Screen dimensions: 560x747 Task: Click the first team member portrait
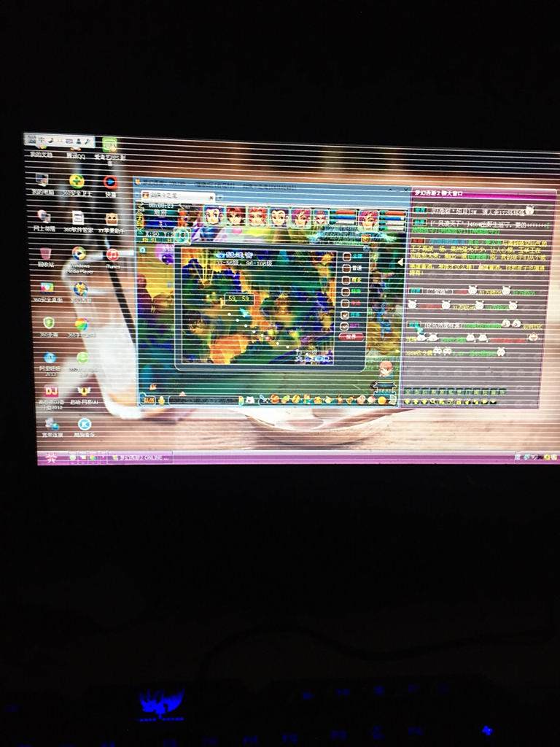(x=213, y=215)
